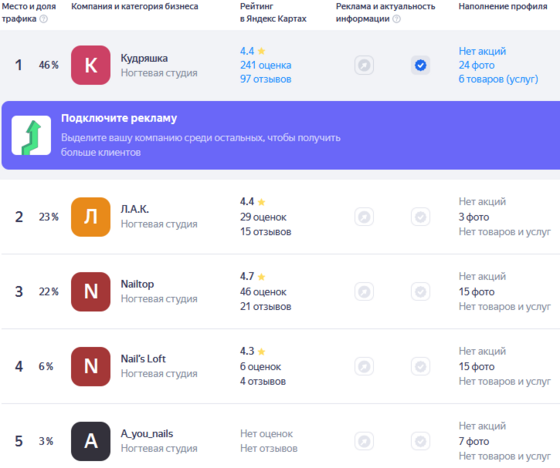Viewport: 560px width, 468px height.
Task: Open the Nailtop company name
Action: pyautogui.click(x=137, y=284)
